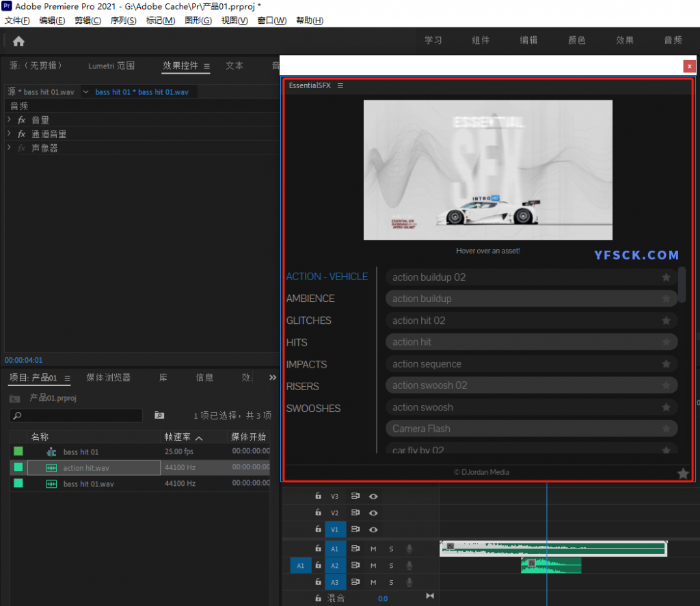Click the project search input field
Screen dimensions: 700x606
pos(76,415)
